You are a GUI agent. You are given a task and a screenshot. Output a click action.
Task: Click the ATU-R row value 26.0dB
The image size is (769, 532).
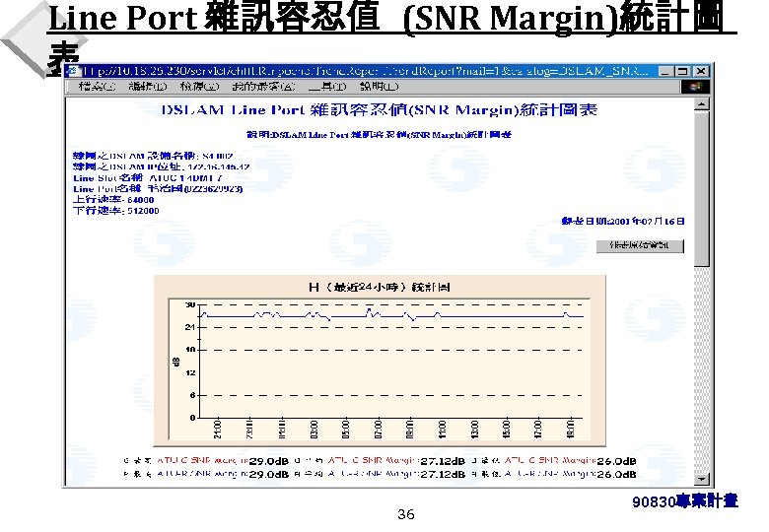click(x=616, y=474)
